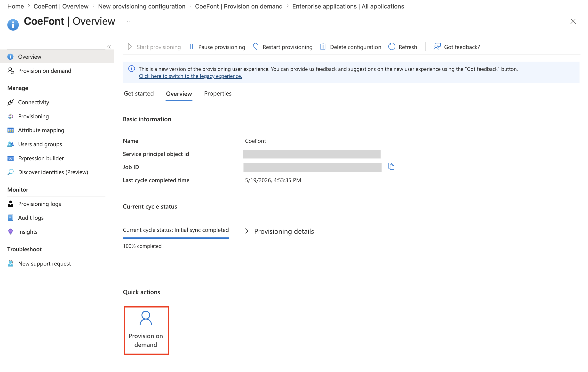Click the Pause provisioning label
588x372 pixels.
(222, 47)
